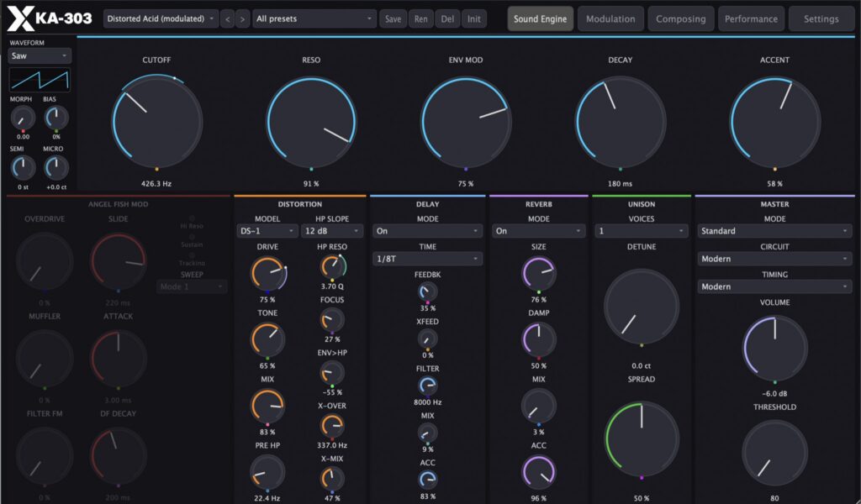Viewport: 861px width, 504px height.
Task: Click the Reso knob
Action: point(311,122)
